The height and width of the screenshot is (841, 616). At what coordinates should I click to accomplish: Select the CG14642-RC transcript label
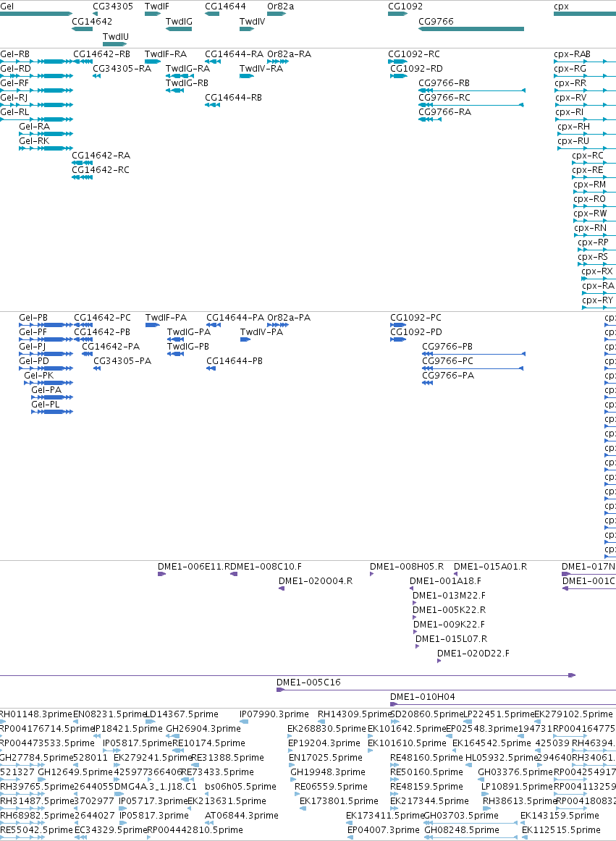coord(101,170)
